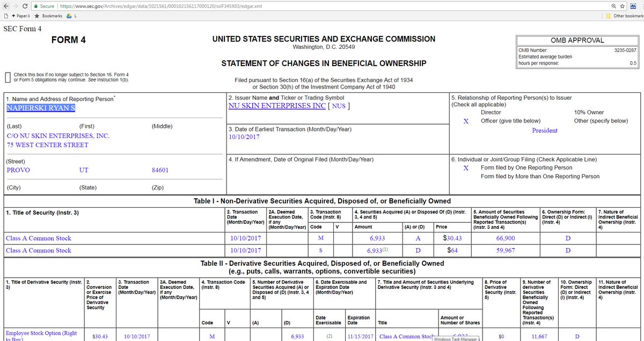
Task: Click the $30.43 exercise price in Table II
Action: click(100, 337)
